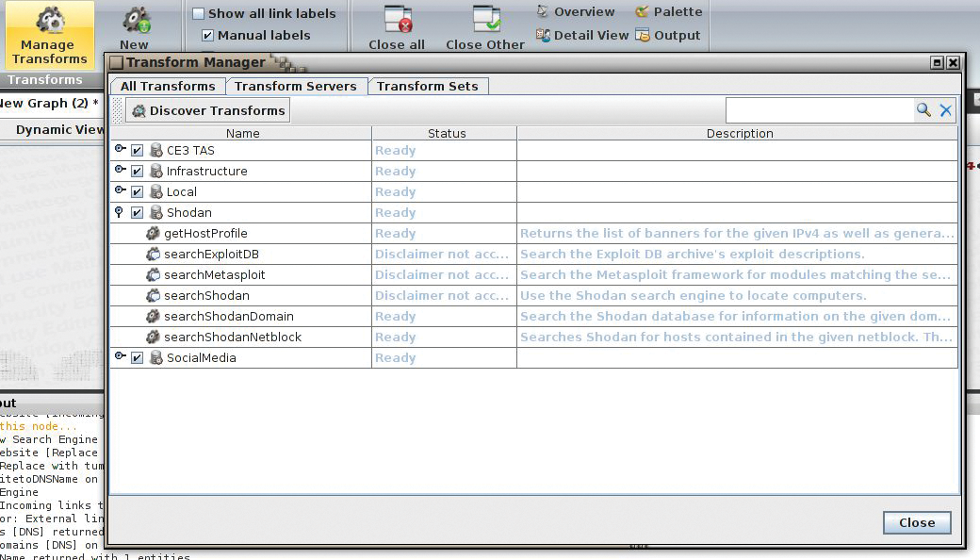Click the searchShodan transform icon
Image resolution: width=980 pixels, height=560 pixels.
point(153,295)
